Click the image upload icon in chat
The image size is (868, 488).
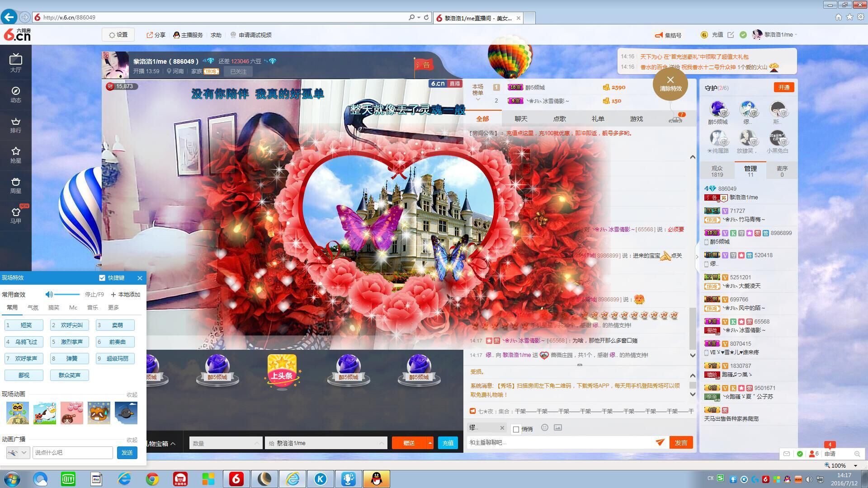click(558, 427)
